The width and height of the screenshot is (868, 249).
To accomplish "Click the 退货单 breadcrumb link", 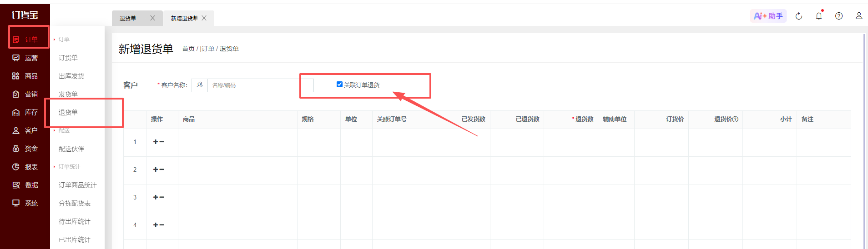I will pos(229,49).
